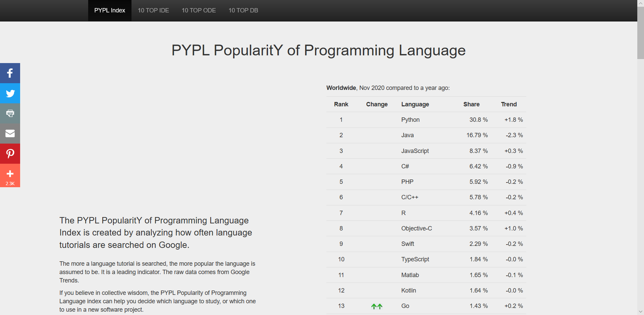The height and width of the screenshot is (315, 644).
Task: Click the page scrollbar thumb
Action: coord(641,33)
